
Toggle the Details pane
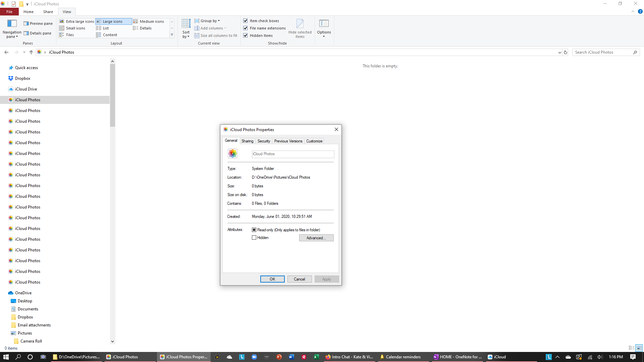click(x=37, y=33)
